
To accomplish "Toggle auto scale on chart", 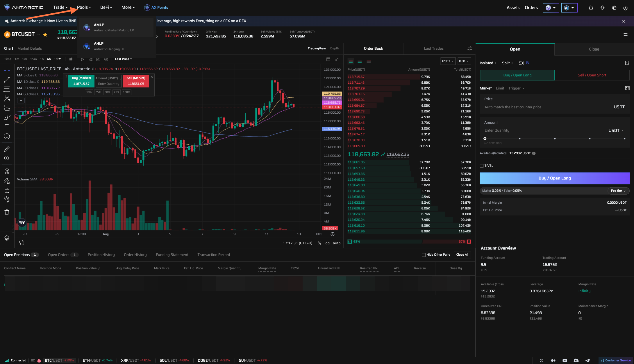I will (337, 243).
